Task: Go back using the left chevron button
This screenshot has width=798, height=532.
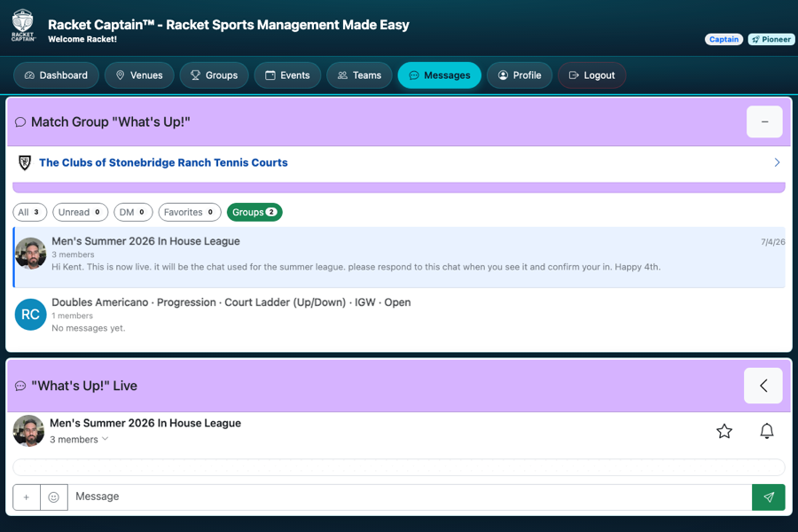Action: (x=763, y=386)
